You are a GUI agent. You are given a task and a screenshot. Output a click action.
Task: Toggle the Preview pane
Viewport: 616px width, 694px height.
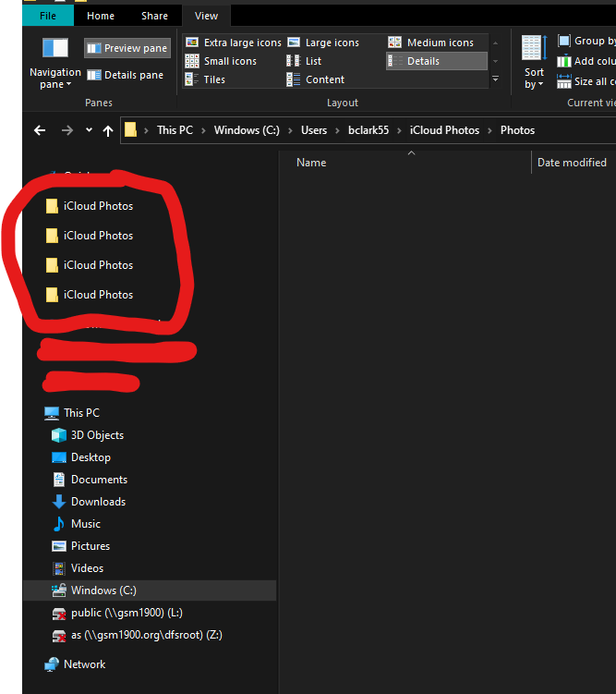point(127,48)
